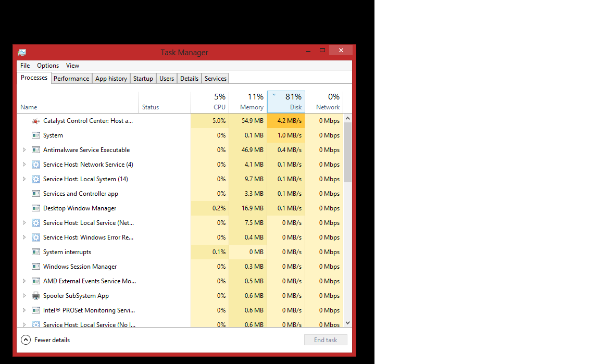
Task: Click the 1.0 MB/s disk value
Action: [289, 135]
